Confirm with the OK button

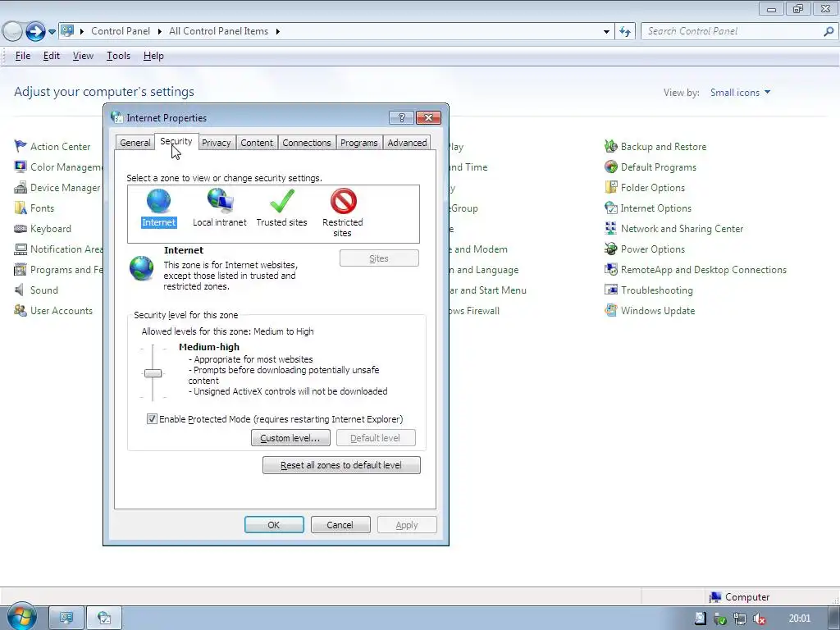click(x=274, y=525)
